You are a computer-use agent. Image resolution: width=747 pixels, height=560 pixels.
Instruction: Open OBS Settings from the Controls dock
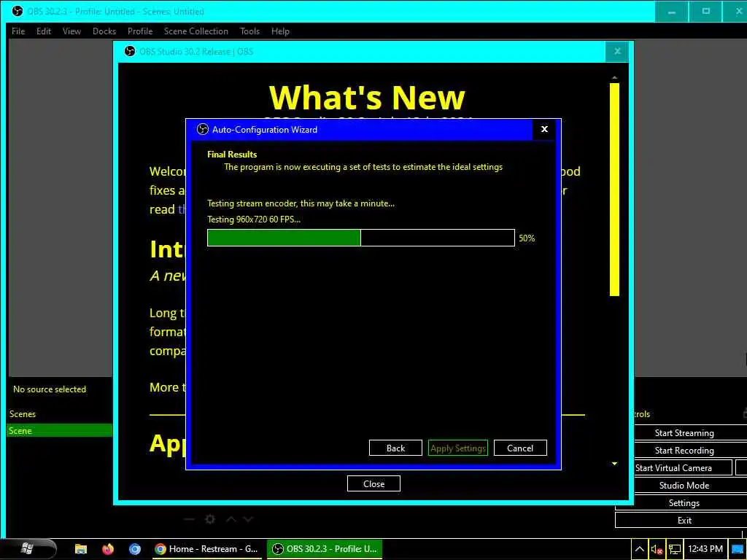click(684, 503)
